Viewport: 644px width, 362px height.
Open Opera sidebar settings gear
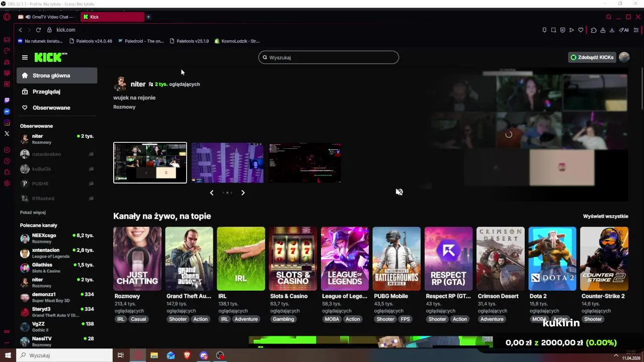(7, 183)
